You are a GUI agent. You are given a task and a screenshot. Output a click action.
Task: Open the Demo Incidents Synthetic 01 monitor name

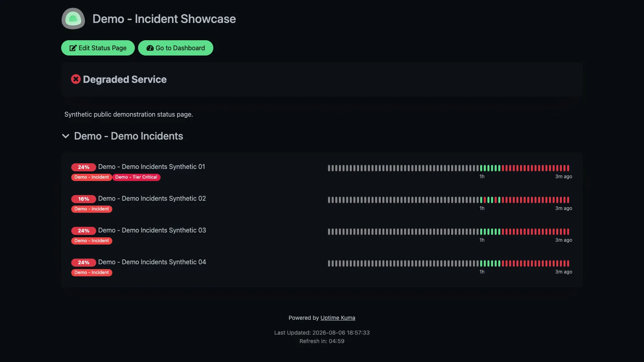tap(151, 167)
